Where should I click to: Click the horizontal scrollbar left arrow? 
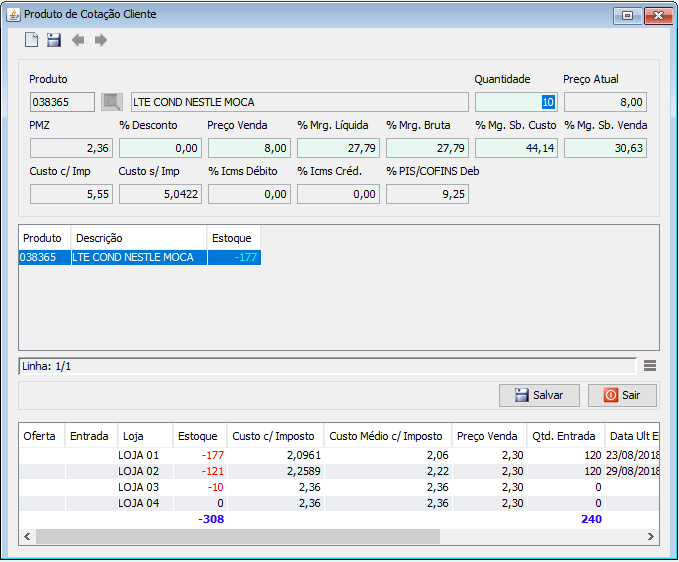coord(27,536)
